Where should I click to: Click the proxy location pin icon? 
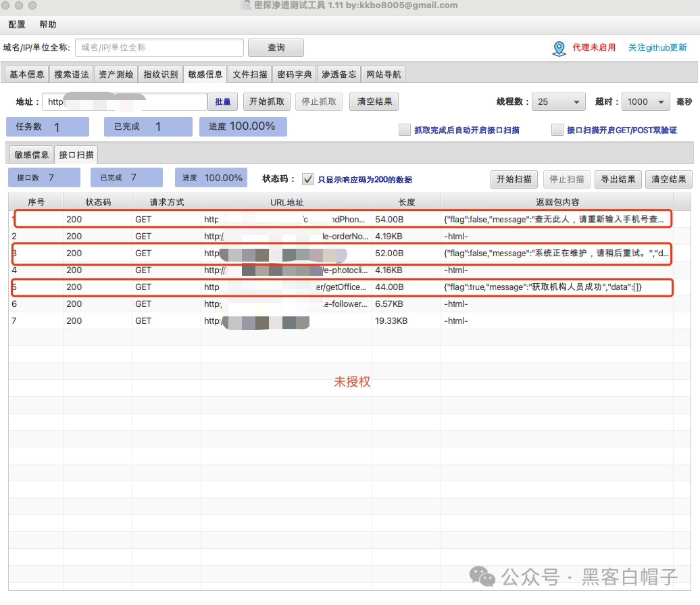559,48
